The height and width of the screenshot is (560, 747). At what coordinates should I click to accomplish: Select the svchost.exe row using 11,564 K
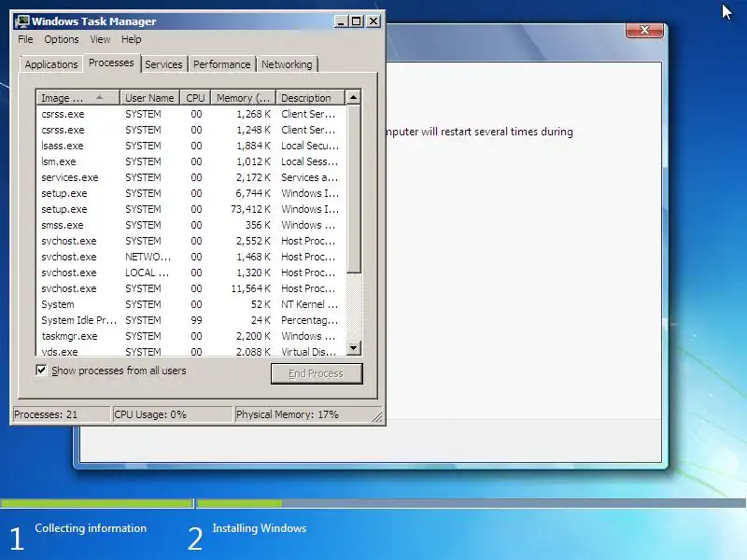tap(190, 288)
